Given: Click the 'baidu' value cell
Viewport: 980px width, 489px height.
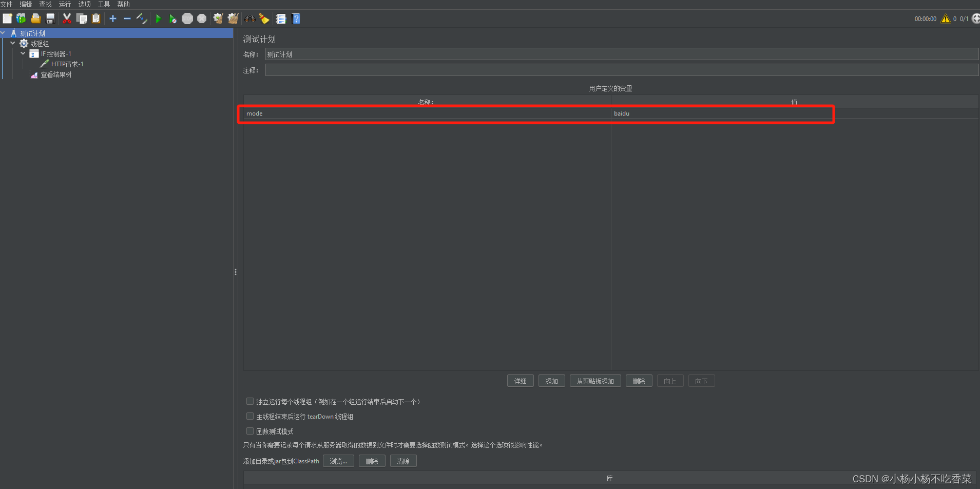Looking at the screenshot, I should 795,114.
